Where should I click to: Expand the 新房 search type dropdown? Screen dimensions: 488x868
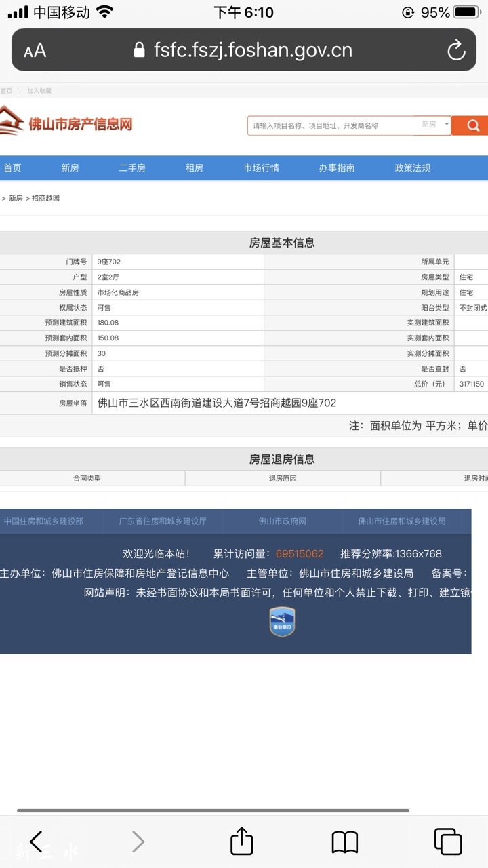coord(434,125)
